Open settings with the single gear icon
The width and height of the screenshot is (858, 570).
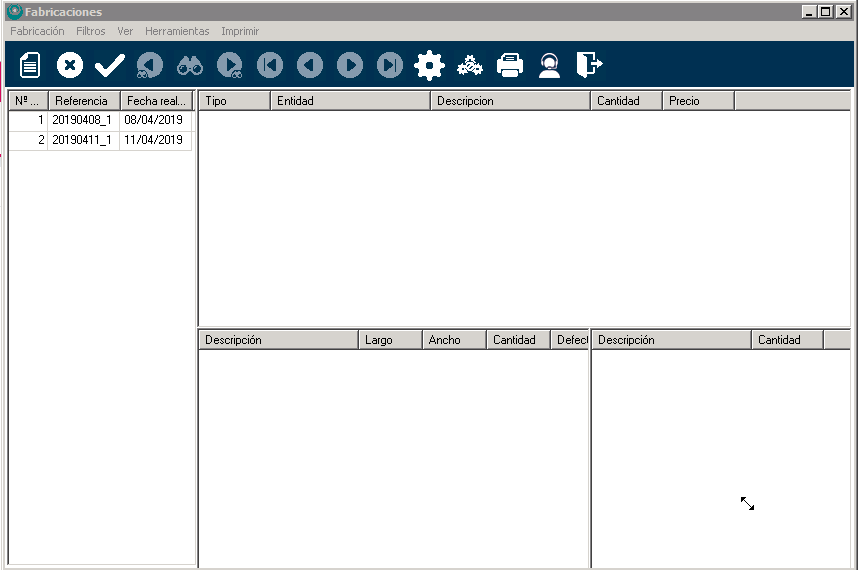click(429, 66)
